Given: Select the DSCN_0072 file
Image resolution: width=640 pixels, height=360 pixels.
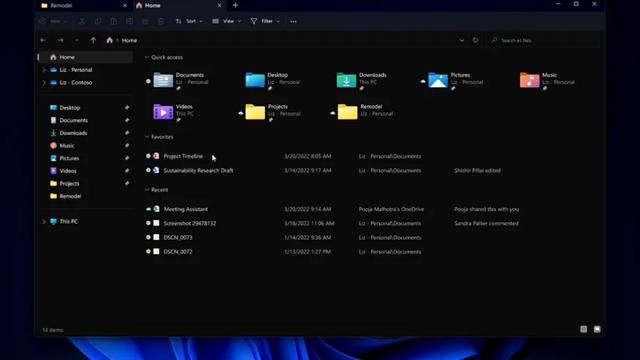Looking at the screenshot, I should tap(178, 252).
